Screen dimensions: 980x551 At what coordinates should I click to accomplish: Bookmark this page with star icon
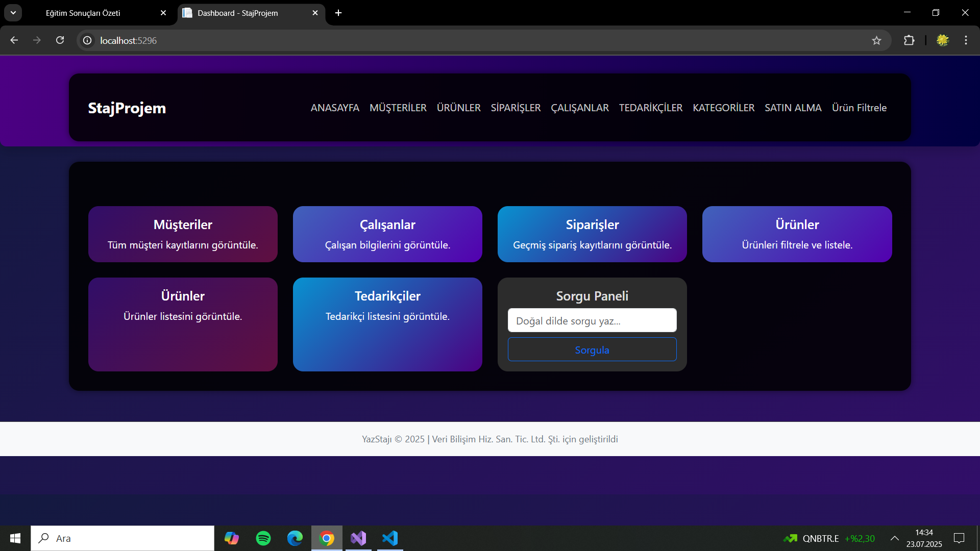876,40
